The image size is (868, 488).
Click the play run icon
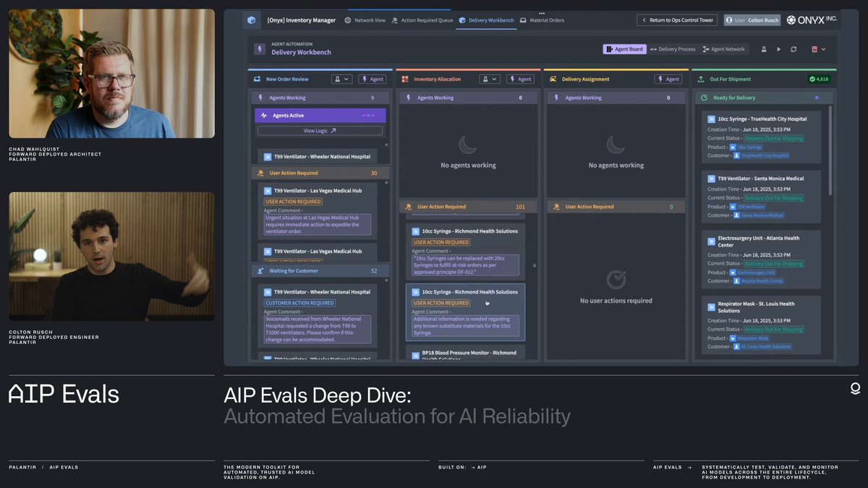779,49
